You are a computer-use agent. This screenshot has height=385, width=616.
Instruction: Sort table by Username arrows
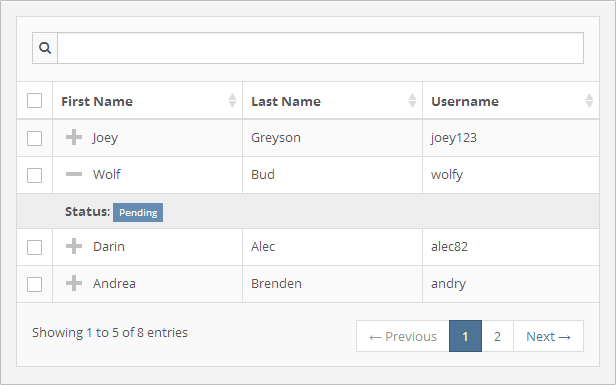click(x=589, y=101)
